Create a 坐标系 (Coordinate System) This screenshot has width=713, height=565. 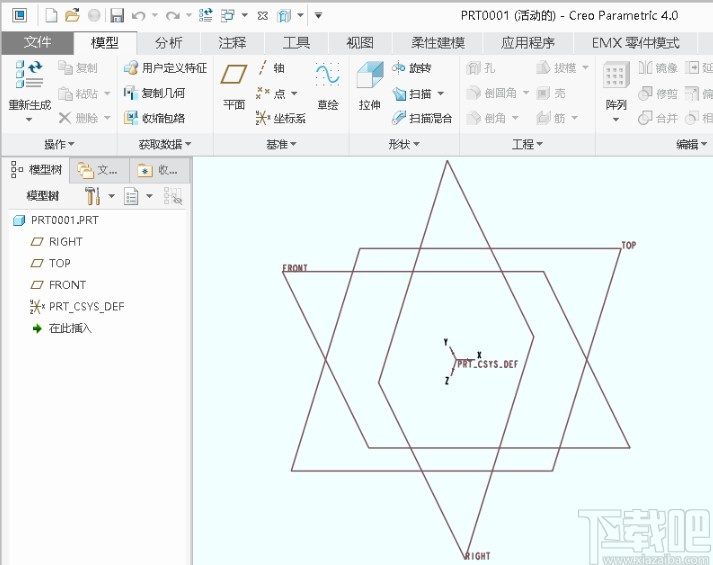tap(281, 118)
